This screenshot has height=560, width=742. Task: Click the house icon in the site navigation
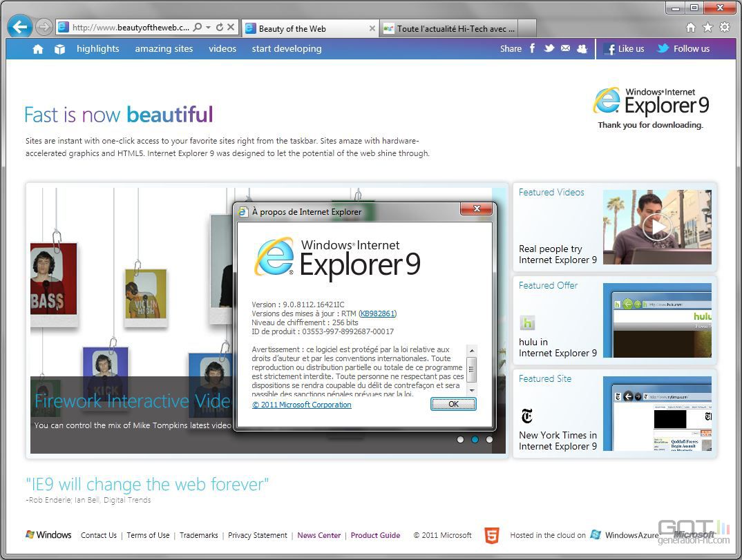point(37,48)
